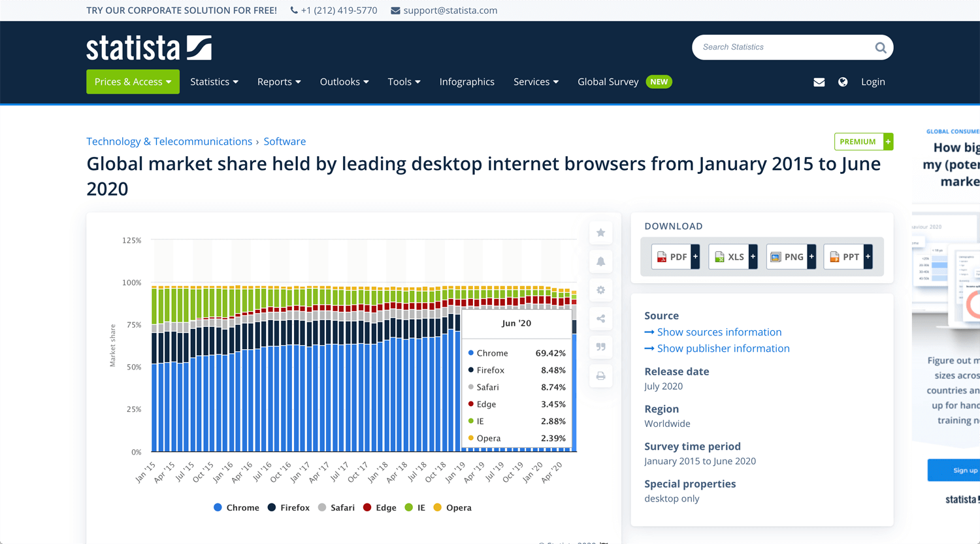Click plus on the Premium badge
Image resolution: width=980 pixels, height=544 pixels.
click(888, 142)
